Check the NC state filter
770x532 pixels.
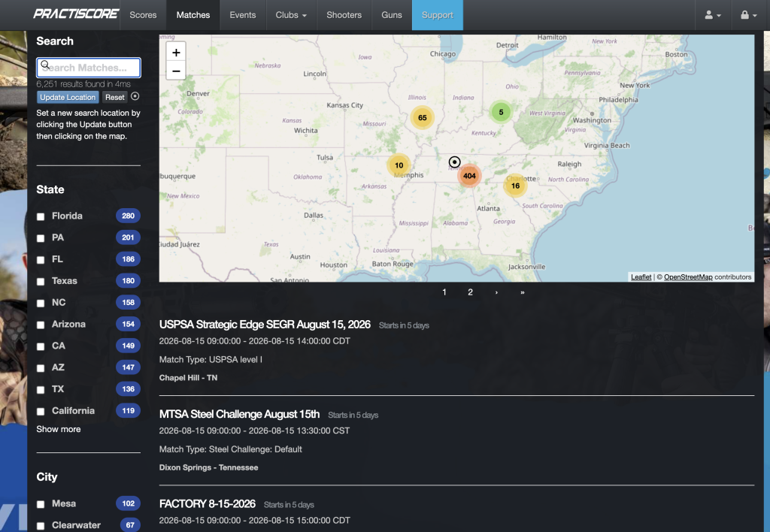[x=41, y=303]
